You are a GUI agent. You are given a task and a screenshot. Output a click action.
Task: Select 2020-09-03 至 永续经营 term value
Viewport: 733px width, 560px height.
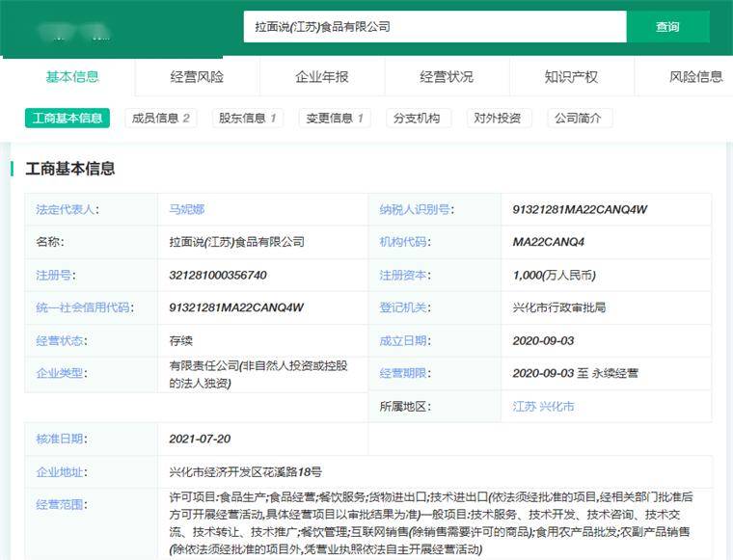576,373
